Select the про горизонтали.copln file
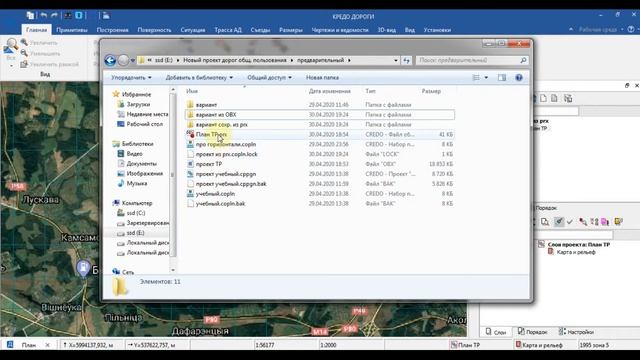Screen dimensions: 640x360 [x=320, y=144]
